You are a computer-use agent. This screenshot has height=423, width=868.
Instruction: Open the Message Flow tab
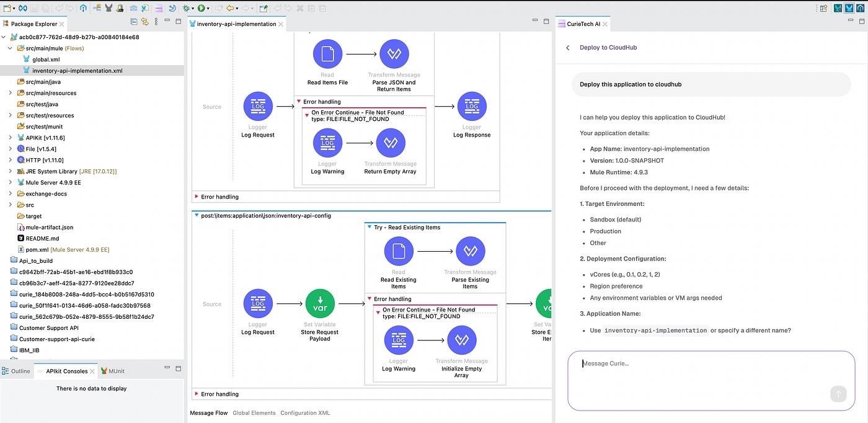pos(208,413)
